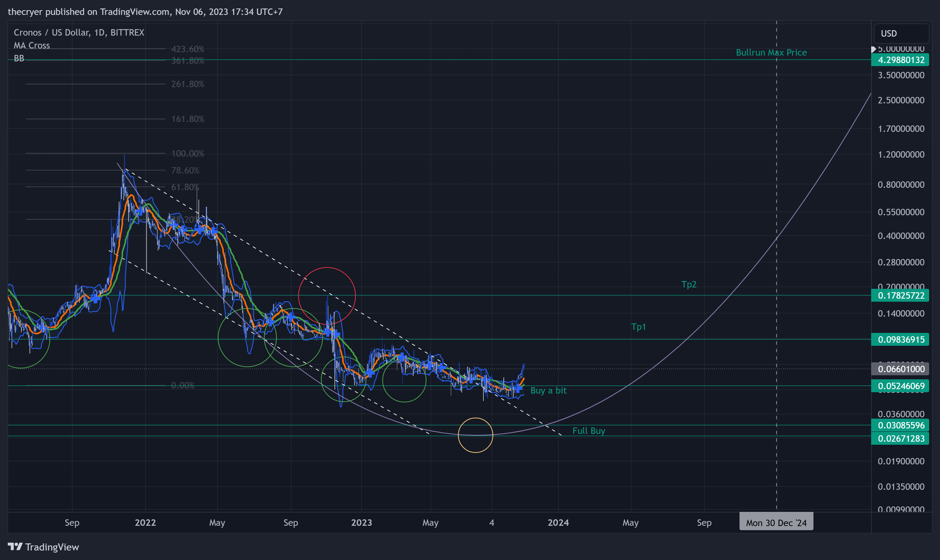Open the USD currency selector
The image size is (940, 560).
click(901, 34)
